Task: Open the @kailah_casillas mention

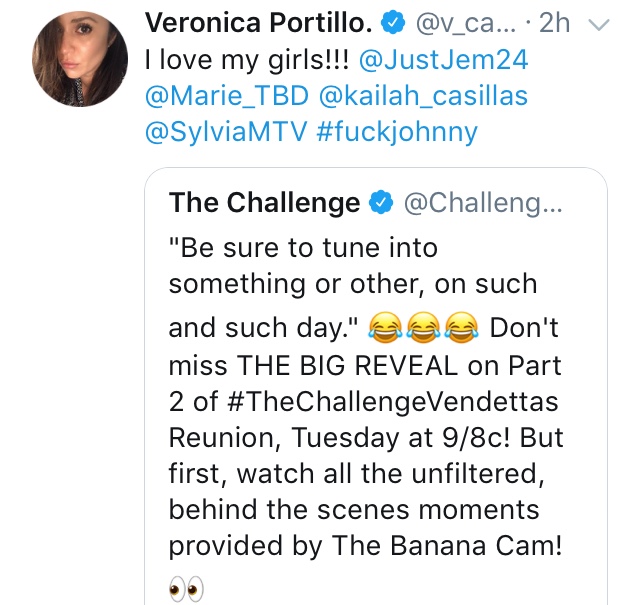Action: coord(423,96)
